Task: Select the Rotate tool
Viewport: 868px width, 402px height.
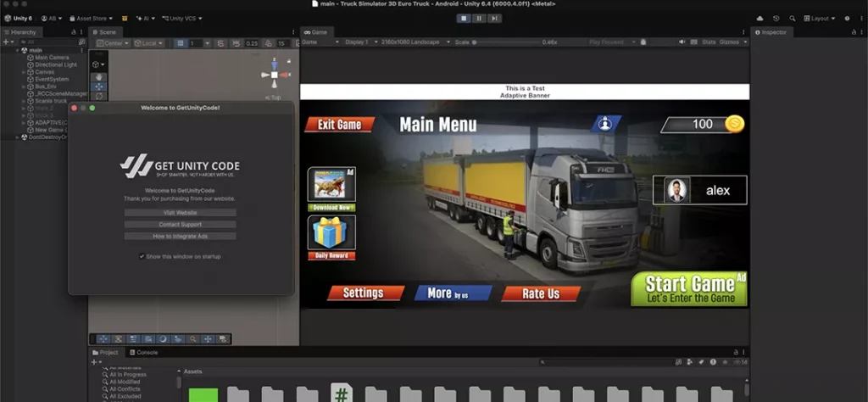Action: click(x=98, y=96)
